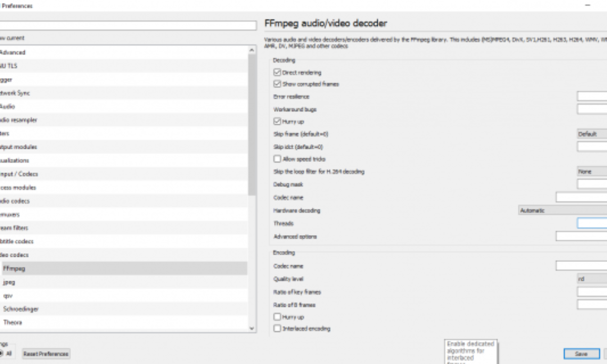Open the Quality level rd dropdown
607x364 pixels.
coord(592,279)
